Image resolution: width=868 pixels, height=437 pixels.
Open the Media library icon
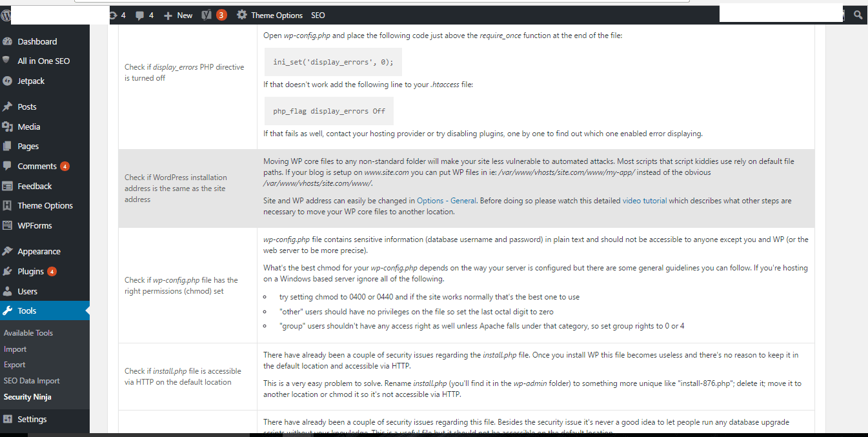click(x=8, y=127)
